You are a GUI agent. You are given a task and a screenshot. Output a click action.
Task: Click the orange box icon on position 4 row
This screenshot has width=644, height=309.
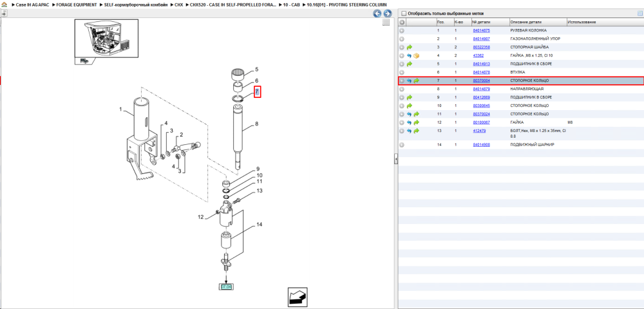[416, 56]
